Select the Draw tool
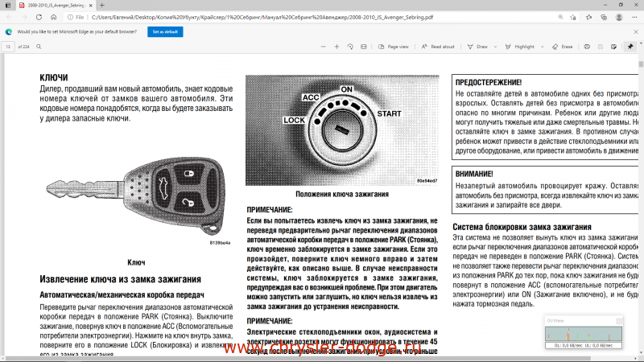The width and height of the screenshot is (644, 362). pyautogui.click(x=477, y=47)
